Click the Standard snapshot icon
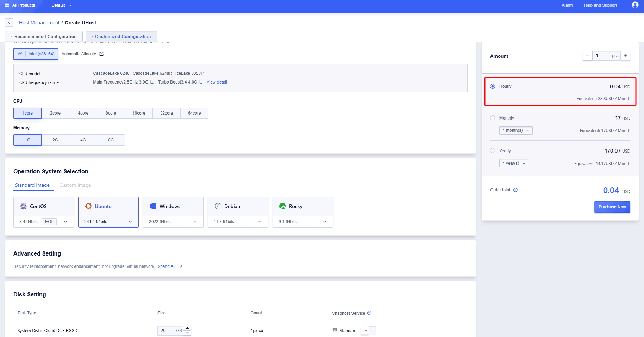 335,330
